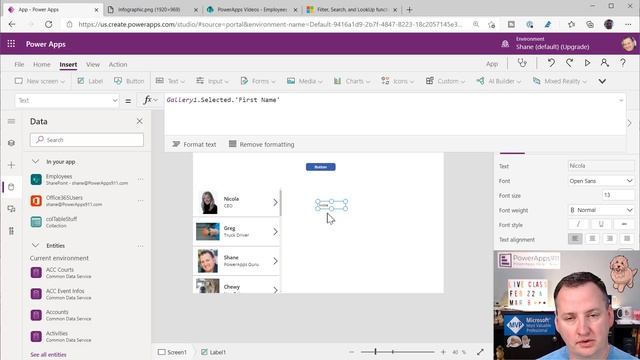Collapse the In your app section
The image size is (640, 360).
click(x=36, y=162)
